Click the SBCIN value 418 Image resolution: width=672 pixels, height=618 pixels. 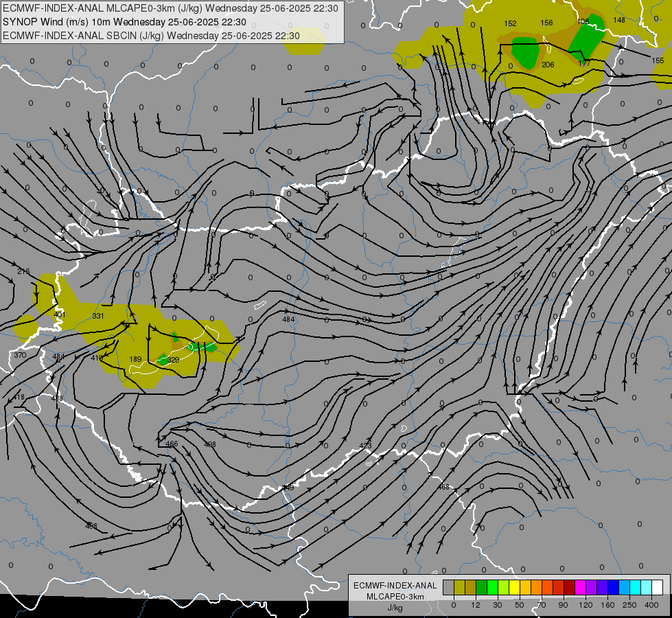(x=19, y=397)
